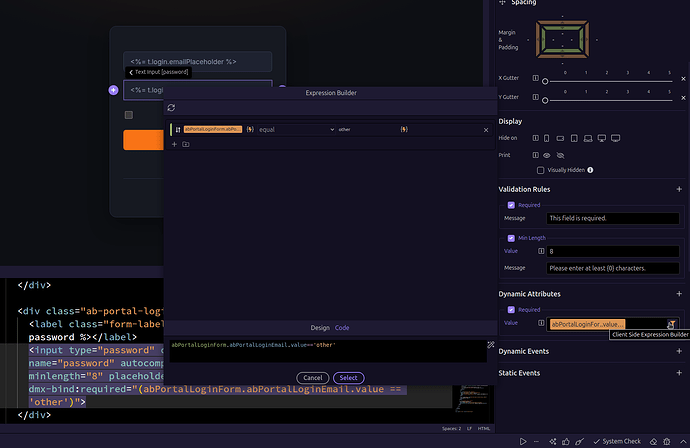Click the orange submit button on canvas
690x448 pixels.
(x=143, y=140)
